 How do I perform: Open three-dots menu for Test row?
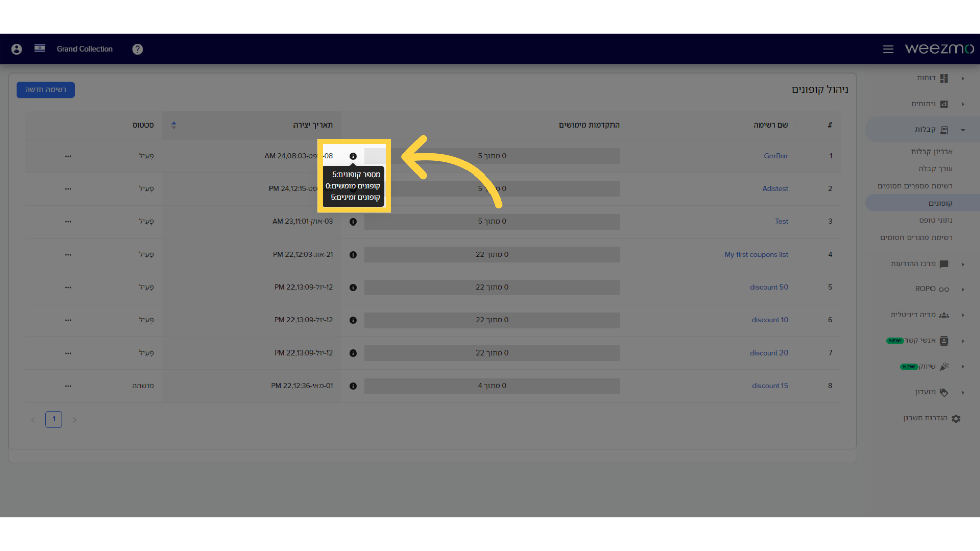coord(68,222)
